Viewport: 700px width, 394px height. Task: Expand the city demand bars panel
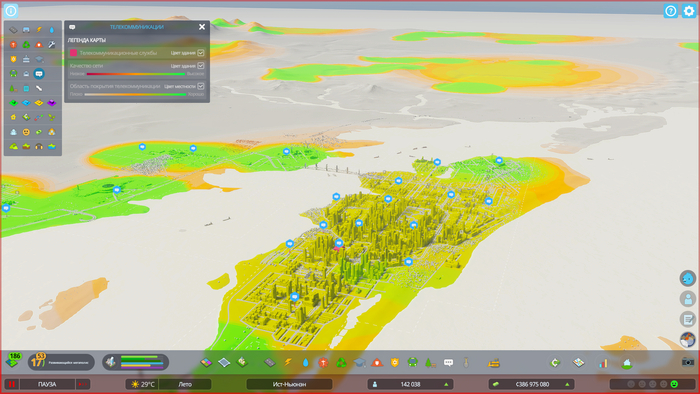[136, 362]
